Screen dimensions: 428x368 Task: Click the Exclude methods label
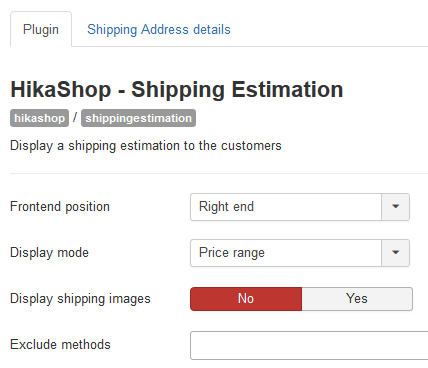60,345
